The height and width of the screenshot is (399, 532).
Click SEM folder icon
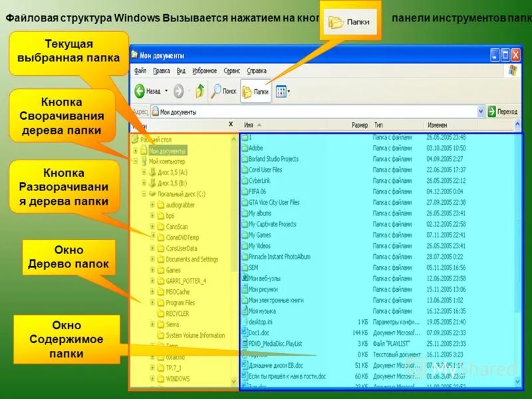(x=245, y=267)
